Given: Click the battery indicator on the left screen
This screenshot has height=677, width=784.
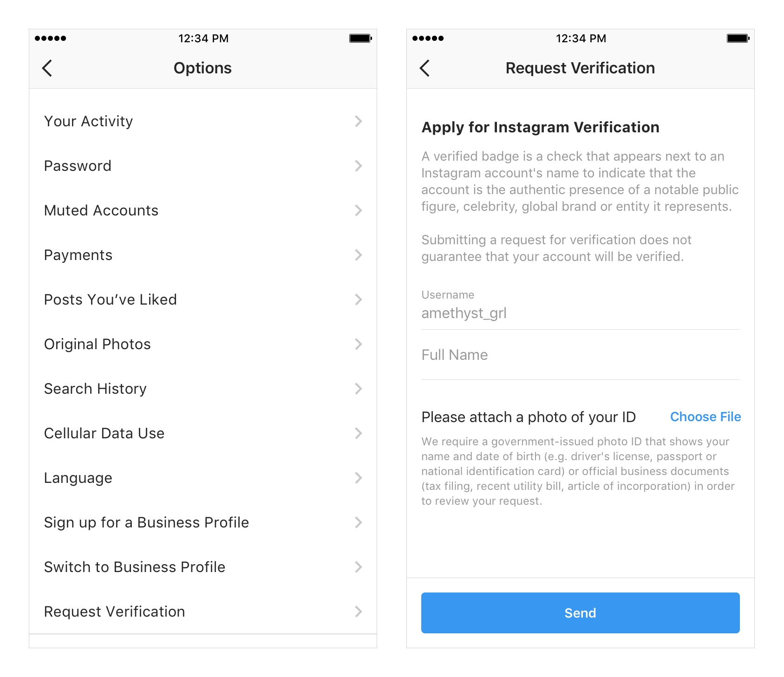Looking at the screenshot, I should click(359, 38).
